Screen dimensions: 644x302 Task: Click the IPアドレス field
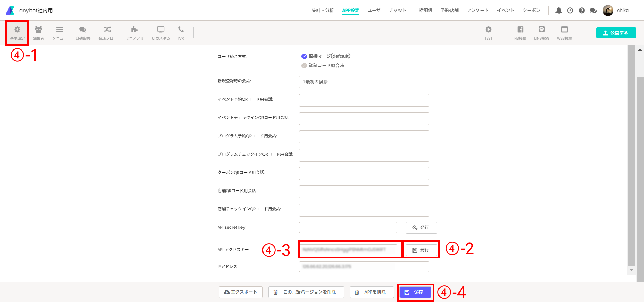[x=364, y=267]
